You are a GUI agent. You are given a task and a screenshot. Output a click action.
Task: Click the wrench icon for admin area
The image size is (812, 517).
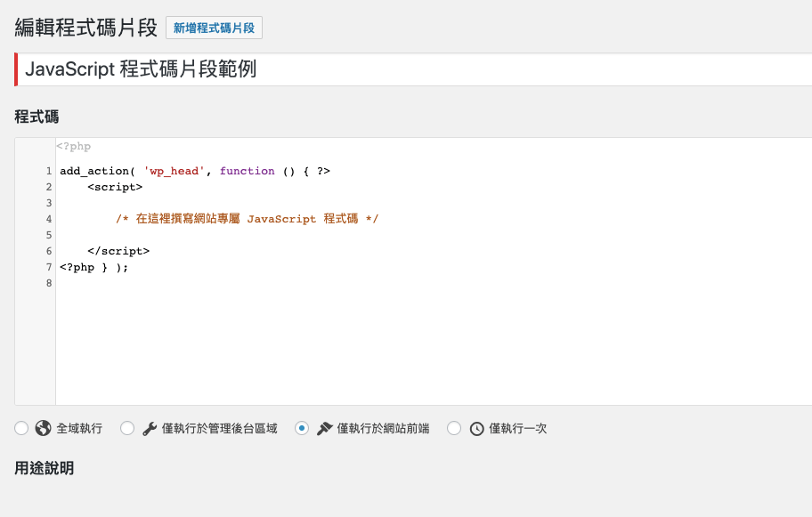(150, 429)
